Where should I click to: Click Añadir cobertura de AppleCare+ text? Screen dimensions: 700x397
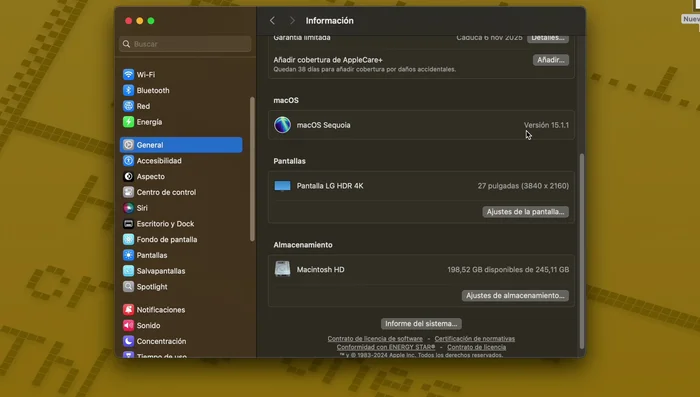click(328, 60)
